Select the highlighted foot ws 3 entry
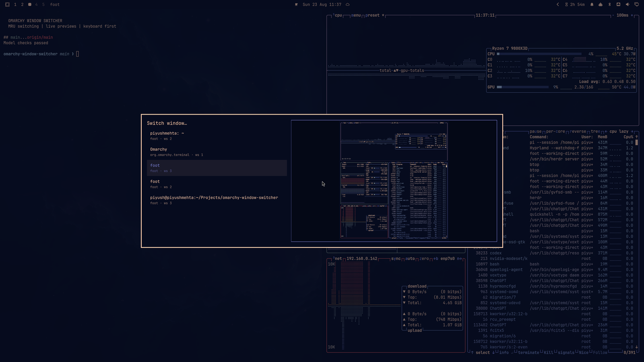The height and width of the screenshot is (362, 644). (217, 168)
